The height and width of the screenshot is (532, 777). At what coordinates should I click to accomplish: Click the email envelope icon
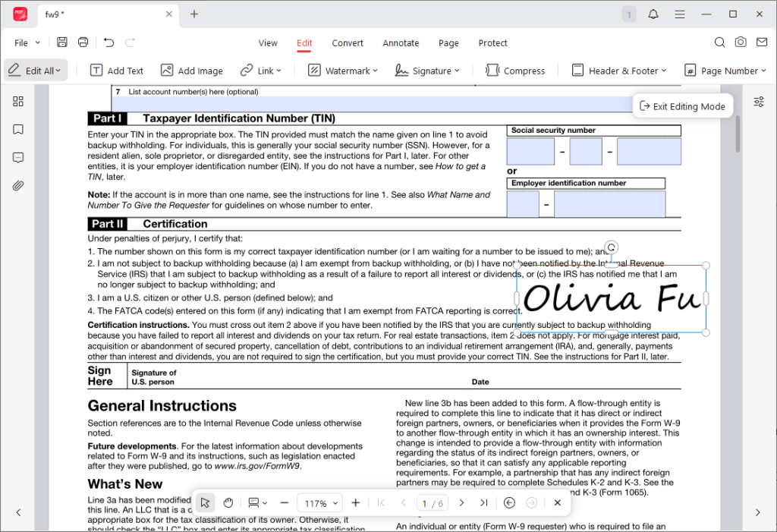tap(762, 42)
